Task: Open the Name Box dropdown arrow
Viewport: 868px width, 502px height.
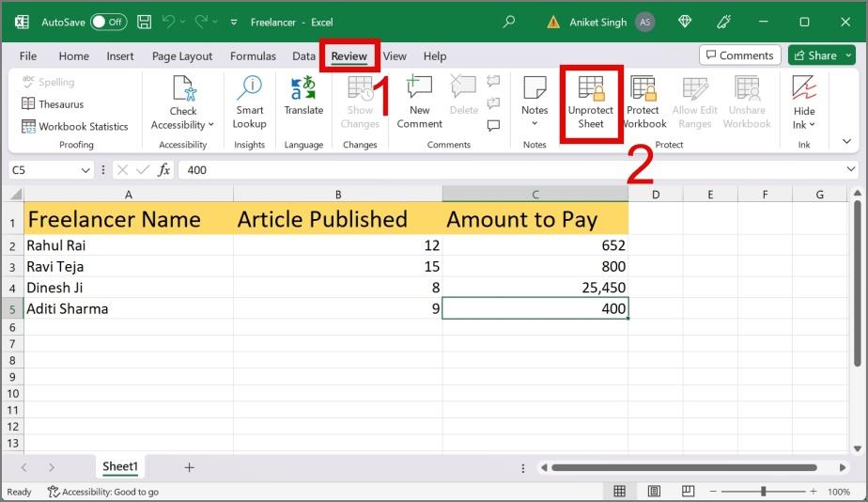Action: pos(85,170)
